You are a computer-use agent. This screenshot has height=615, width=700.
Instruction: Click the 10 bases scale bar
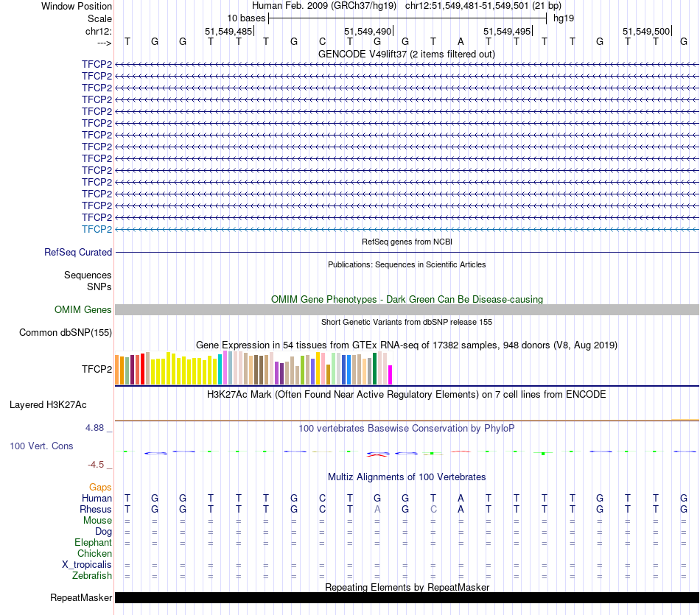tap(407, 18)
